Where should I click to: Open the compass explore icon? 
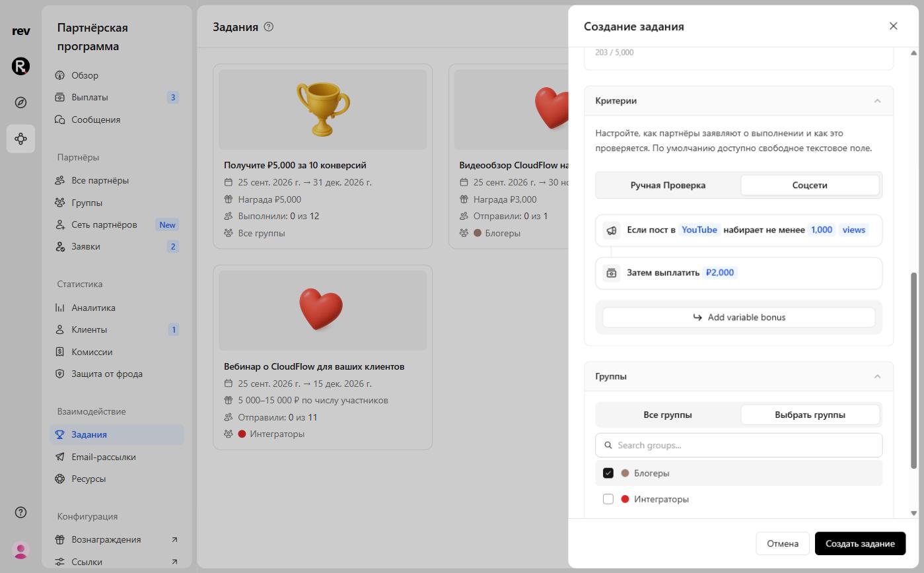coord(20,102)
